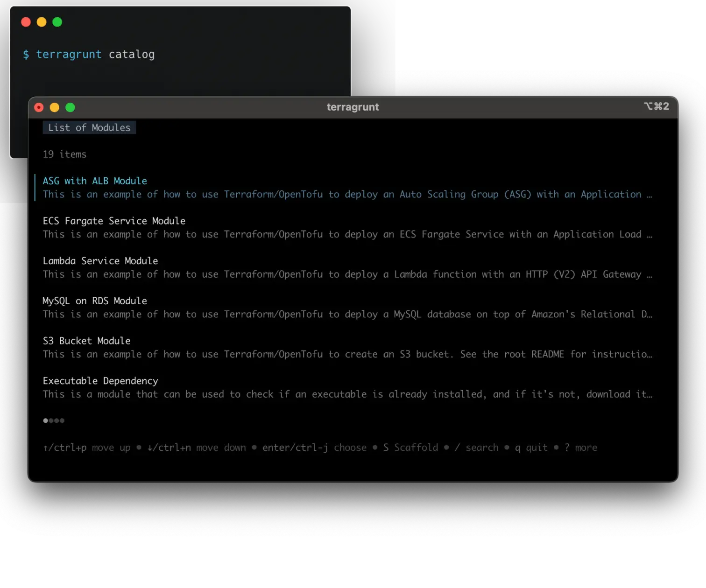Close the terragrunt window with red button
Image resolution: width=706 pixels, height=588 pixels.
pyautogui.click(x=39, y=108)
